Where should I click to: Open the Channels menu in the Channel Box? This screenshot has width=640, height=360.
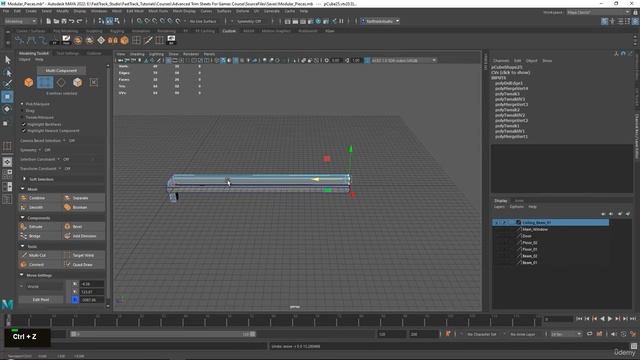pos(501,61)
